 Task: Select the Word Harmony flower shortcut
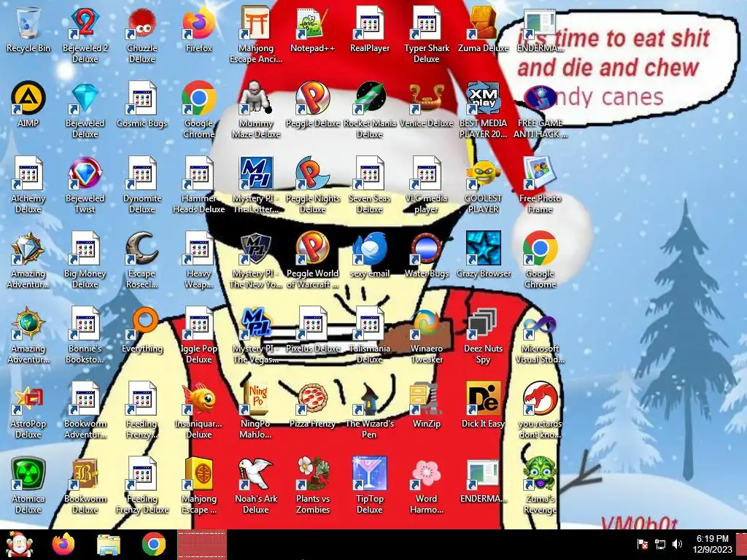tap(426, 485)
